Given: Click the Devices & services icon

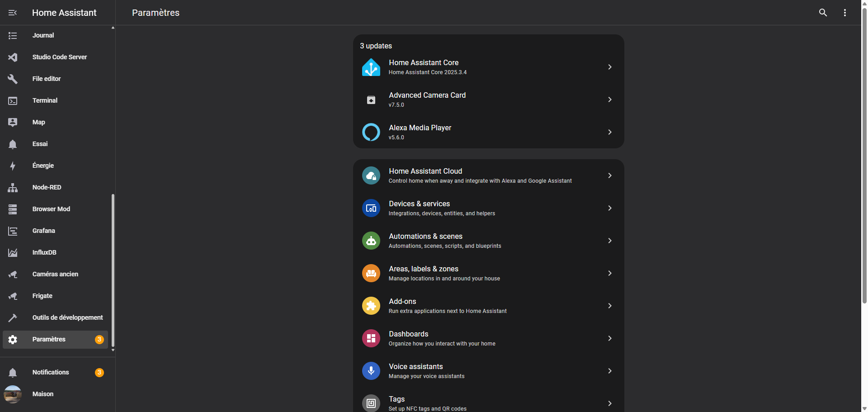Looking at the screenshot, I should (371, 208).
